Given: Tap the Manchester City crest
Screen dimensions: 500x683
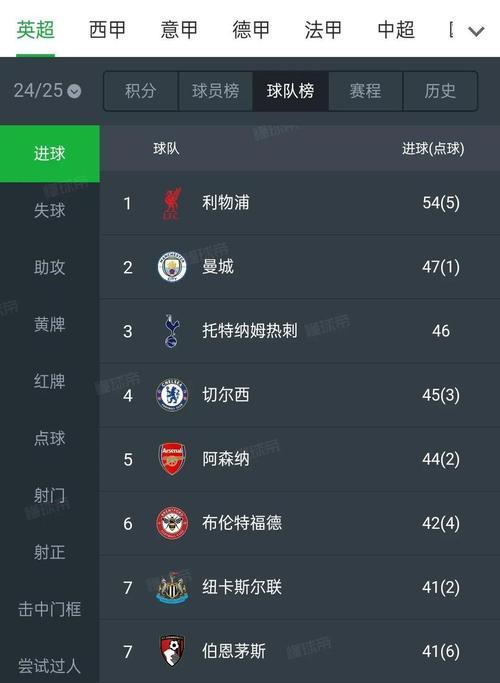Looking at the screenshot, I should click(x=172, y=267).
